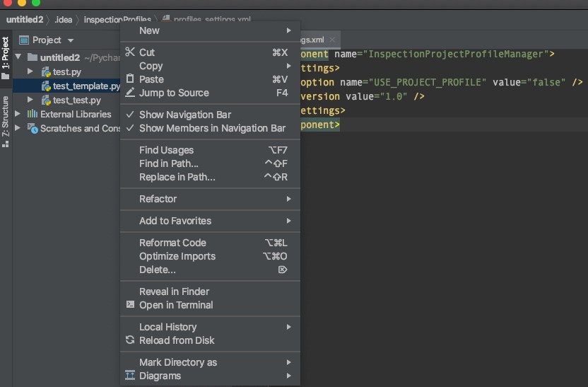Expand the test.py tree node
Viewport: 588px width, 387px height.
(30, 71)
